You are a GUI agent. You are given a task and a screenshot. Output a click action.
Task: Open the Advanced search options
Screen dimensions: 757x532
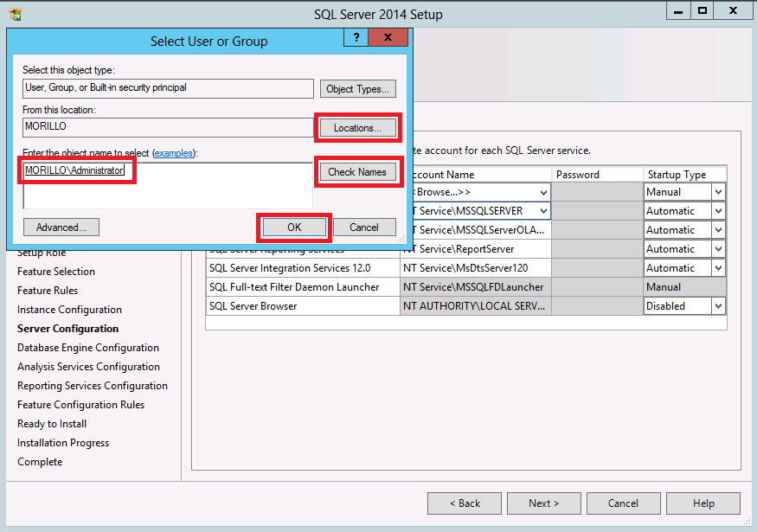pyautogui.click(x=61, y=228)
